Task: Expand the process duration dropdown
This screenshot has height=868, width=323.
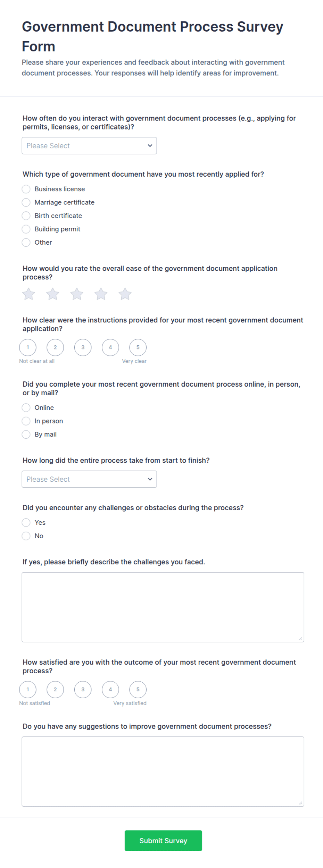Action: click(x=89, y=479)
